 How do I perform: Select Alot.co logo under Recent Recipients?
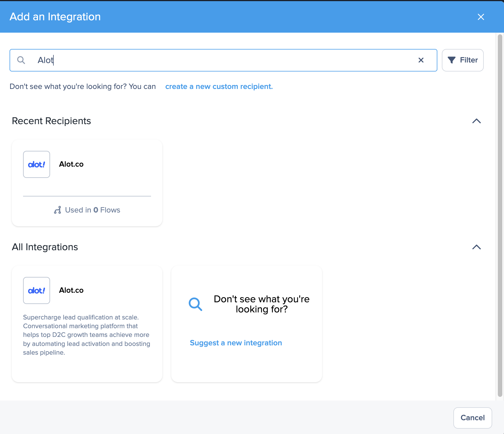coord(37,164)
